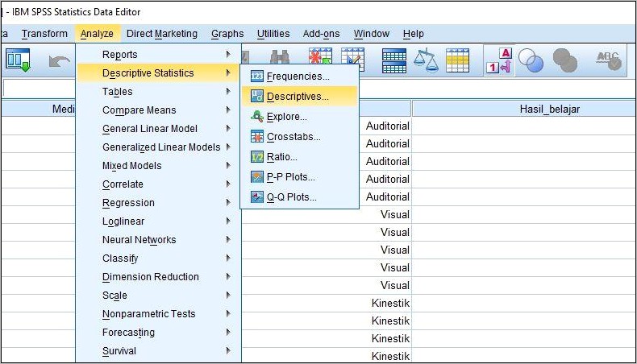637x364 pixels.
Task: Click the Undo arrow toolbar icon
Action: coord(60,61)
